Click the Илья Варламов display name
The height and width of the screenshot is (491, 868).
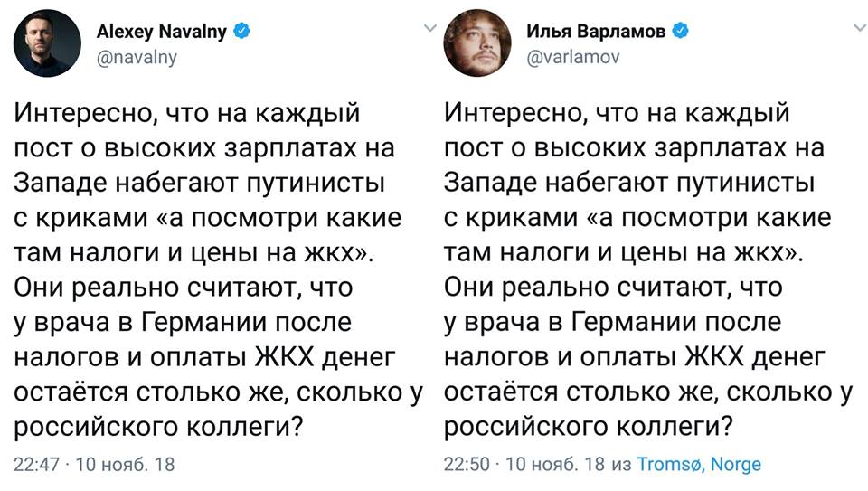click(597, 33)
